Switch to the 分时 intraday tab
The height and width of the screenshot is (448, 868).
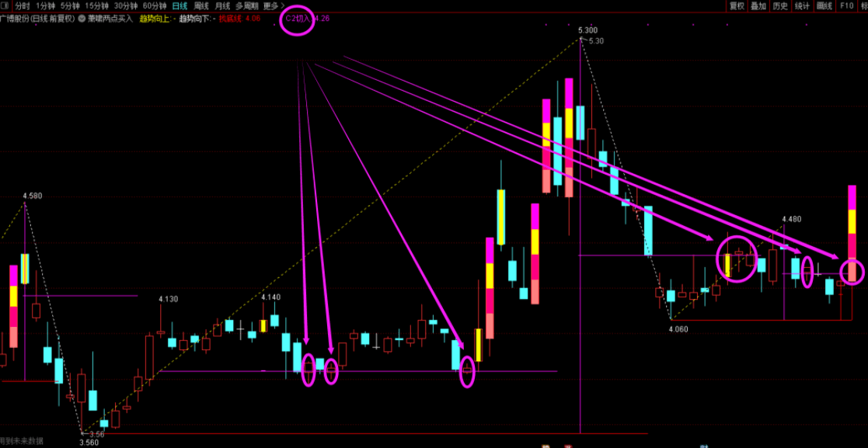pyautogui.click(x=22, y=6)
